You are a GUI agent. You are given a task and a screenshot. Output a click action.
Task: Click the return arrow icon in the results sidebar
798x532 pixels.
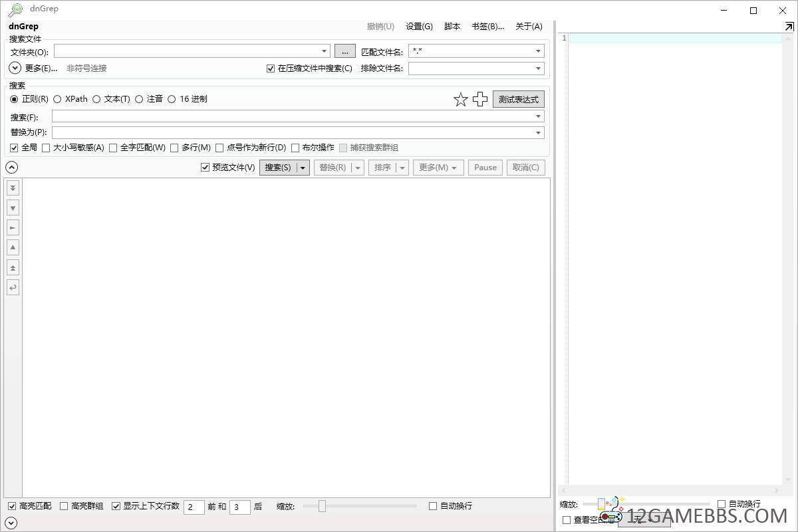pyautogui.click(x=13, y=288)
